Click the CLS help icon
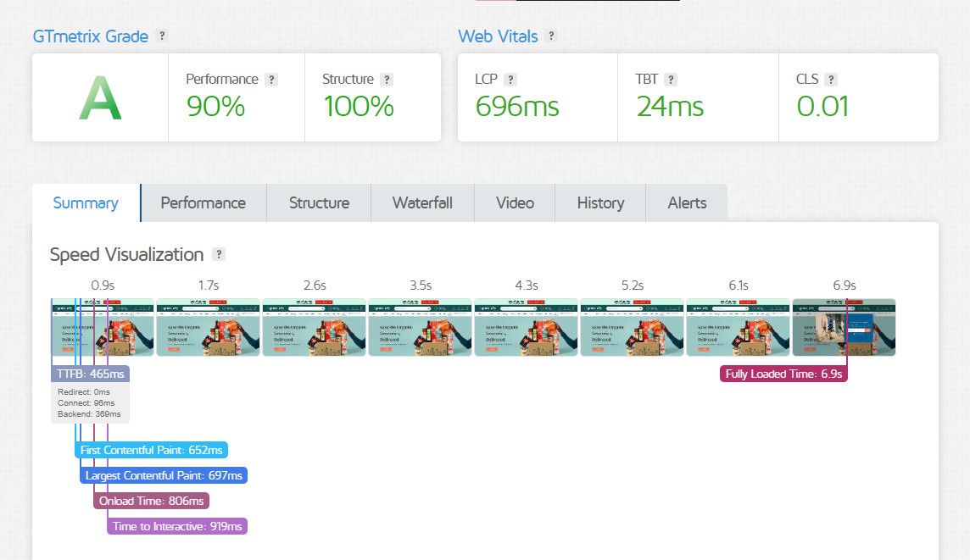This screenshot has width=970, height=560. pos(831,80)
